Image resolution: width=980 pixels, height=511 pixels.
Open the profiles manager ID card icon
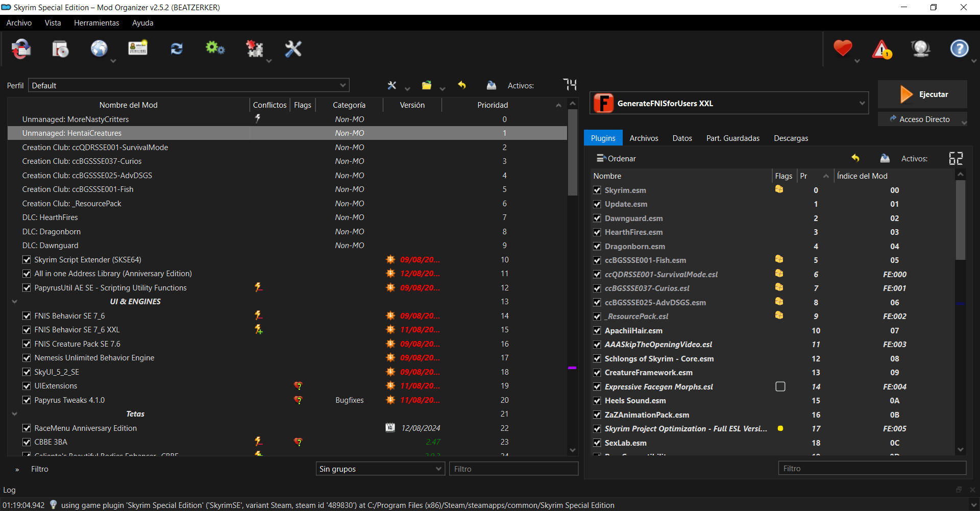[x=138, y=49]
